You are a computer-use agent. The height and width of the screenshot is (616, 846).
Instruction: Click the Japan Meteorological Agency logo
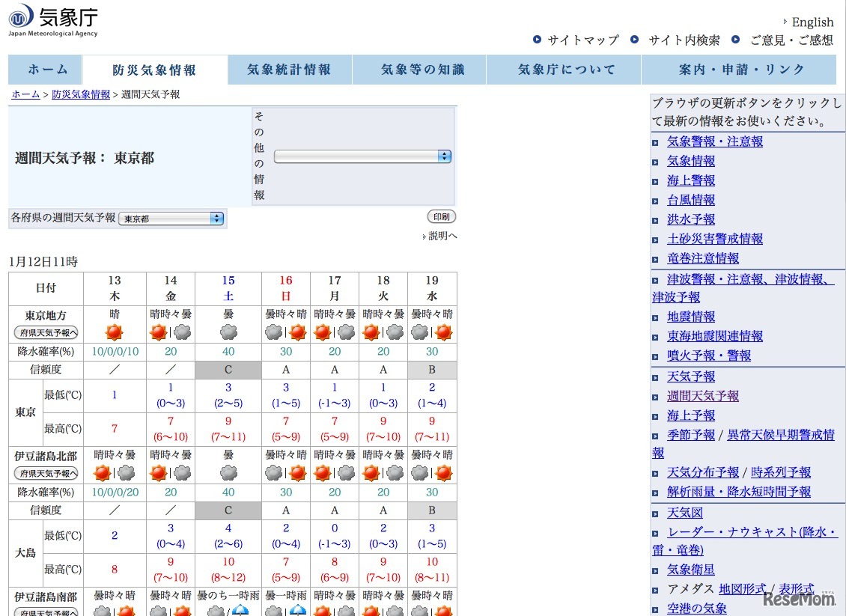(52, 19)
